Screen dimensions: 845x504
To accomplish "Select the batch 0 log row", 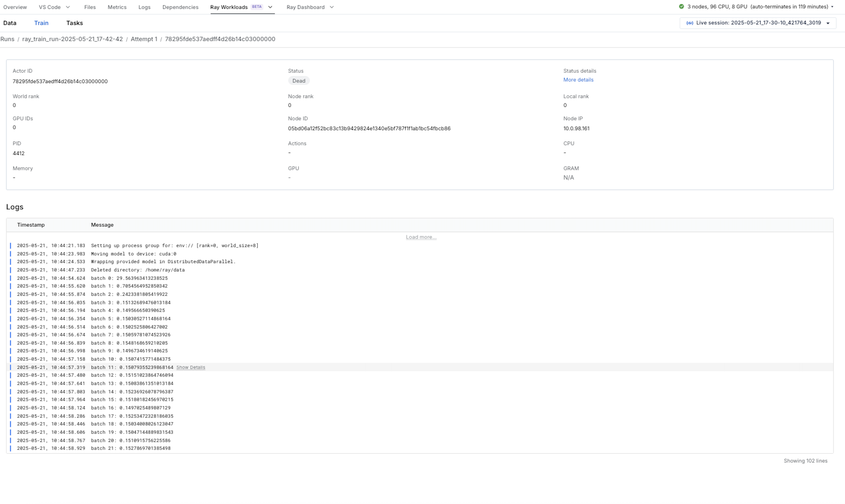I will point(420,278).
